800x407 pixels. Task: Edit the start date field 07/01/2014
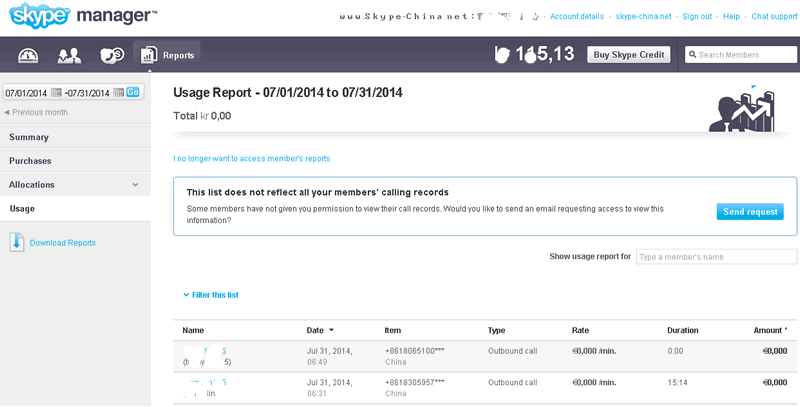click(26, 93)
